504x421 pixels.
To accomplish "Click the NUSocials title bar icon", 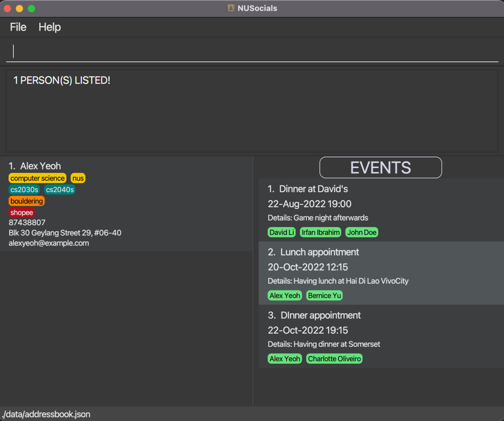I will coord(231,8).
